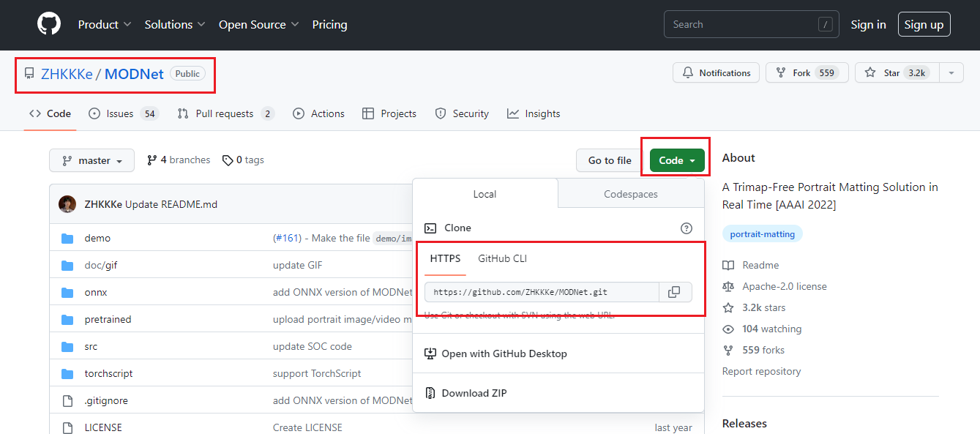Click the 4 branches link
980x434 pixels.
pos(179,160)
